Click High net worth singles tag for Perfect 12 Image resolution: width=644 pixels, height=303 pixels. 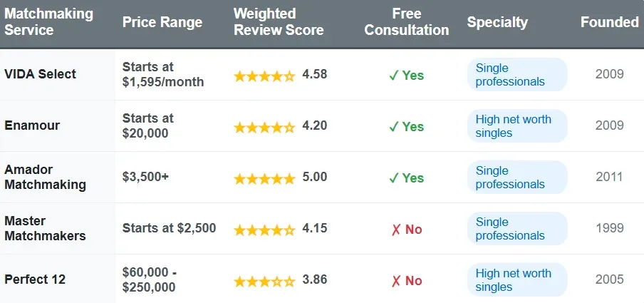click(517, 280)
